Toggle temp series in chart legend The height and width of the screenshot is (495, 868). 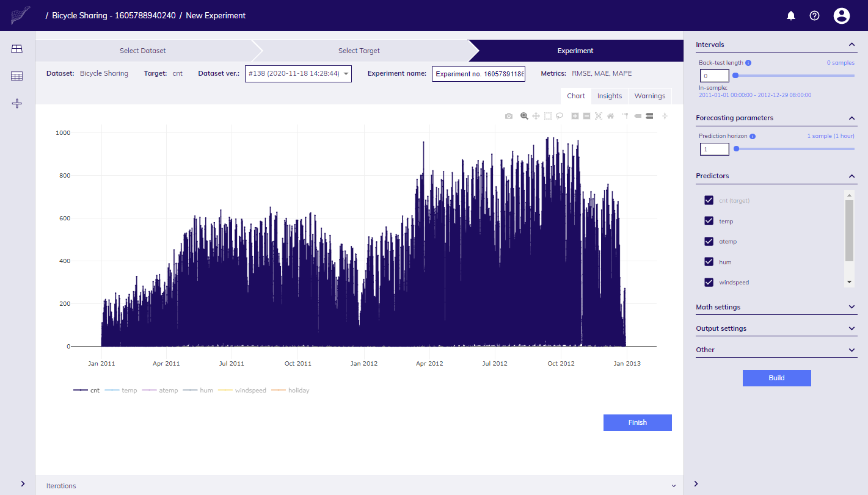121,390
